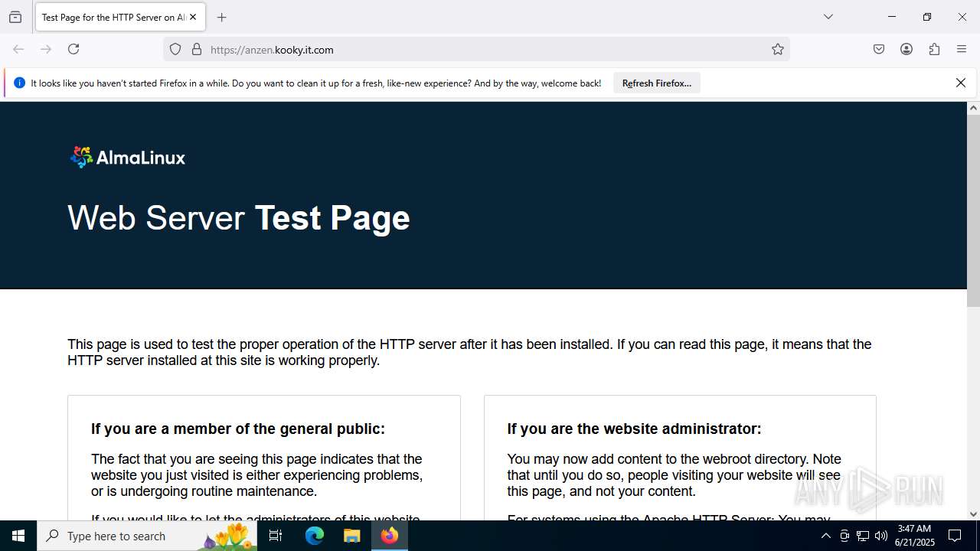Screen dimensions: 980x551
Task: Restore down the Firefox window
Action: click(x=927, y=17)
